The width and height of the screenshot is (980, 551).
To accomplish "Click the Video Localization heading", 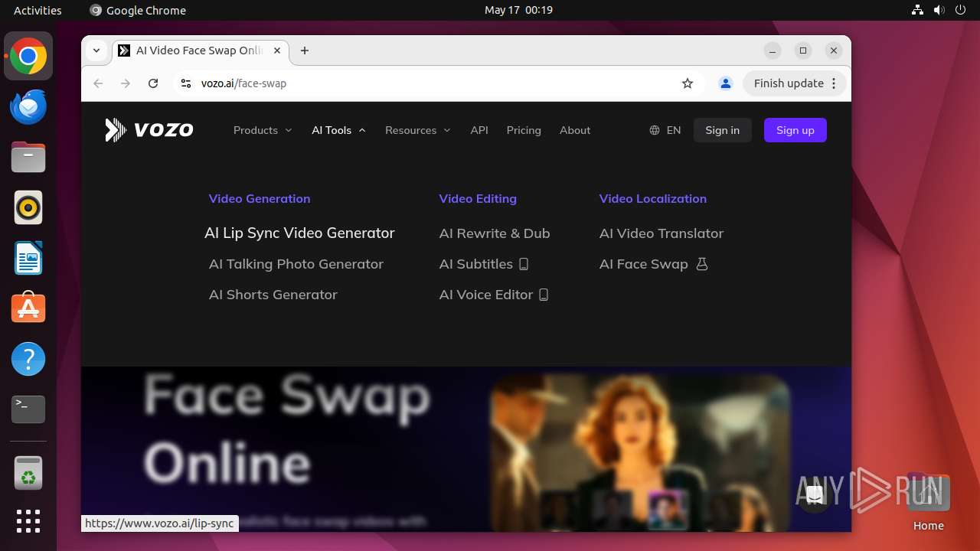I will (653, 198).
